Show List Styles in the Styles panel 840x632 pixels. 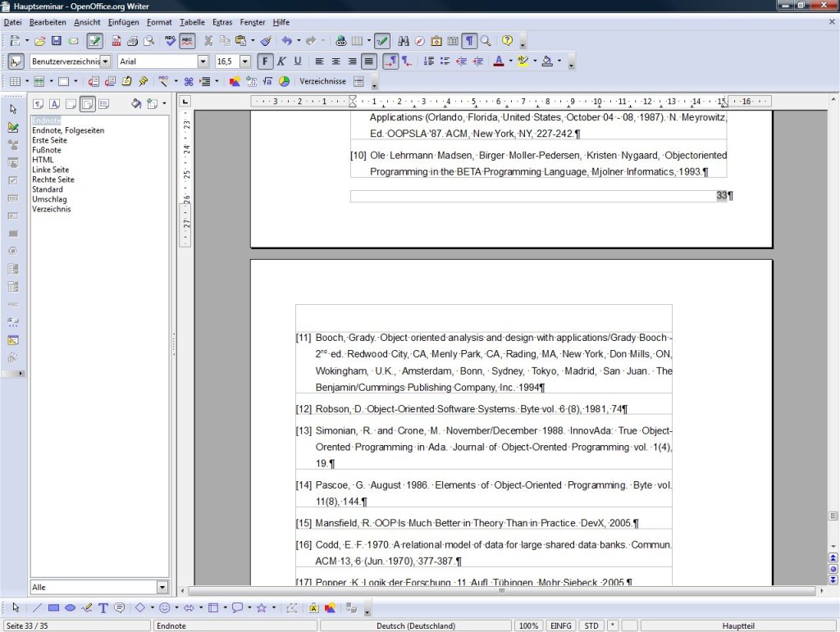tap(104, 104)
